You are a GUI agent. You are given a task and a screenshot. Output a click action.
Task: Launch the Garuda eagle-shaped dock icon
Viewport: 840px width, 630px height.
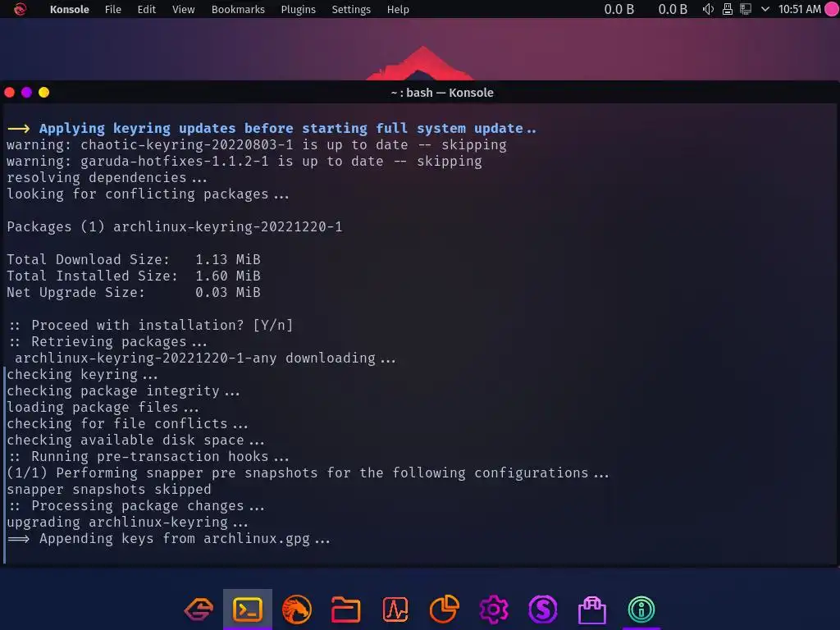tap(199, 609)
